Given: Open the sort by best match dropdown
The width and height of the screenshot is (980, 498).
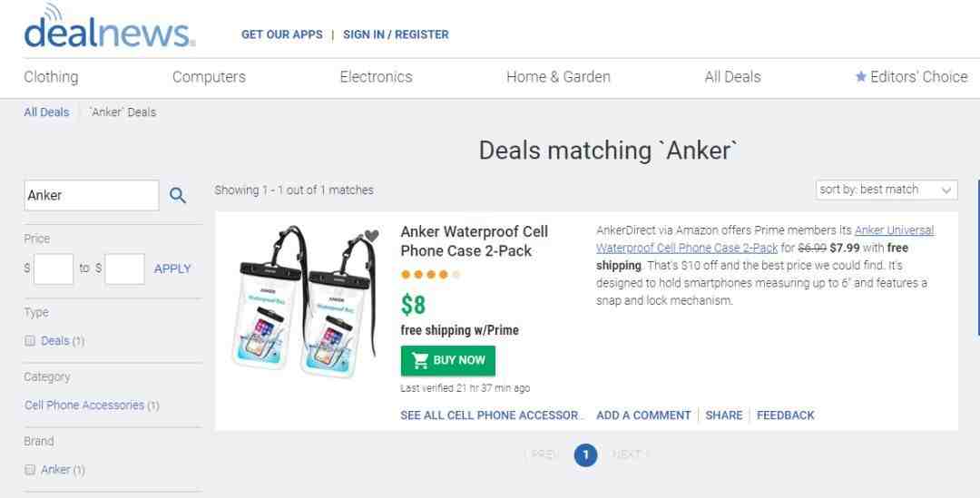Looking at the screenshot, I should (887, 190).
